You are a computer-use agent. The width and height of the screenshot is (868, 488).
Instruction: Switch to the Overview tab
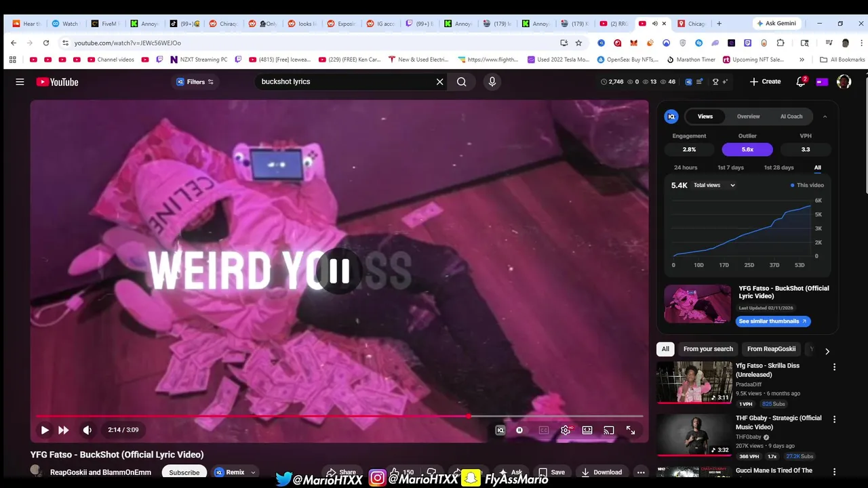tap(749, 117)
